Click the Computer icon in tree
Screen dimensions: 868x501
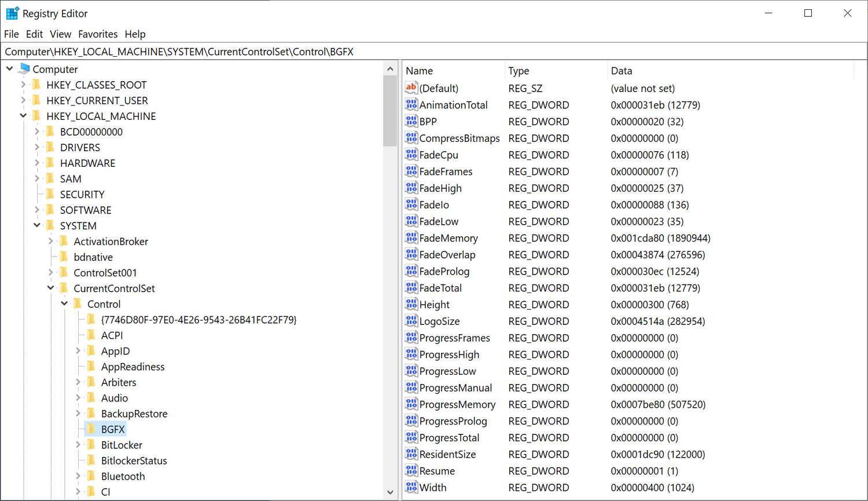(x=24, y=69)
